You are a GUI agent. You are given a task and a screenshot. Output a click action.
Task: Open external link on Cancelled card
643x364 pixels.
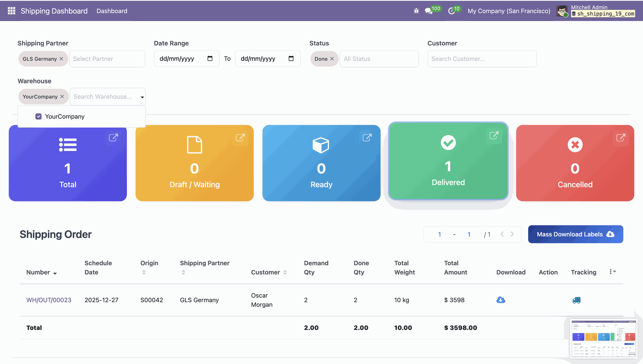tap(621, 138)
